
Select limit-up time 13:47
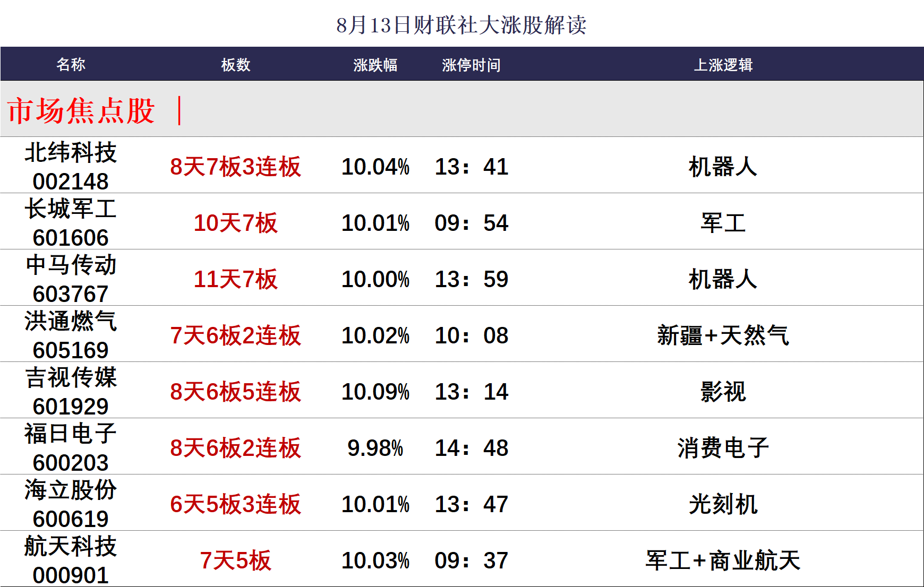pyautogui.click(x=472, y=504)
